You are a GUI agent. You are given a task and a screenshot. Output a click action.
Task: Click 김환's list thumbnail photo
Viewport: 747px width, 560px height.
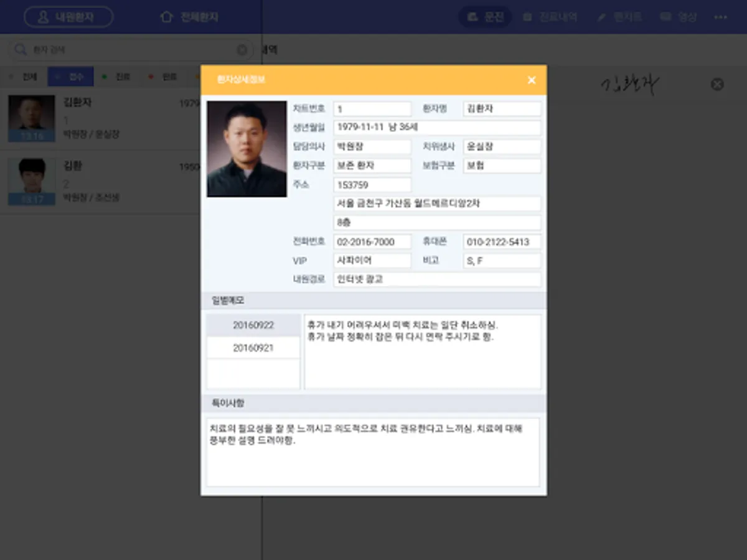pos(31,182)
